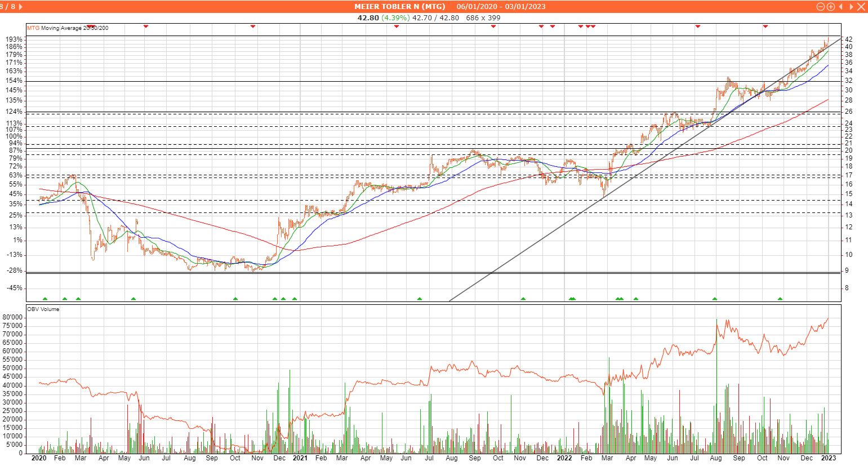This screenshot has height=466, width=868.
Task: Click the MTG Moving Average 20/50/200 label
Action: coord(68,28)
